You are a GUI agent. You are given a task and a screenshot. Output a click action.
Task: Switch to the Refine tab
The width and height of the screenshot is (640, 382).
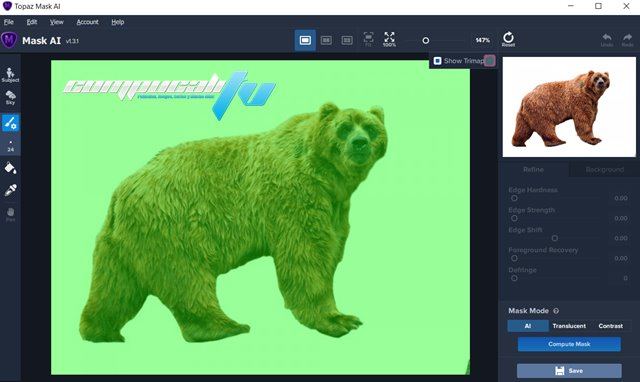533,169
